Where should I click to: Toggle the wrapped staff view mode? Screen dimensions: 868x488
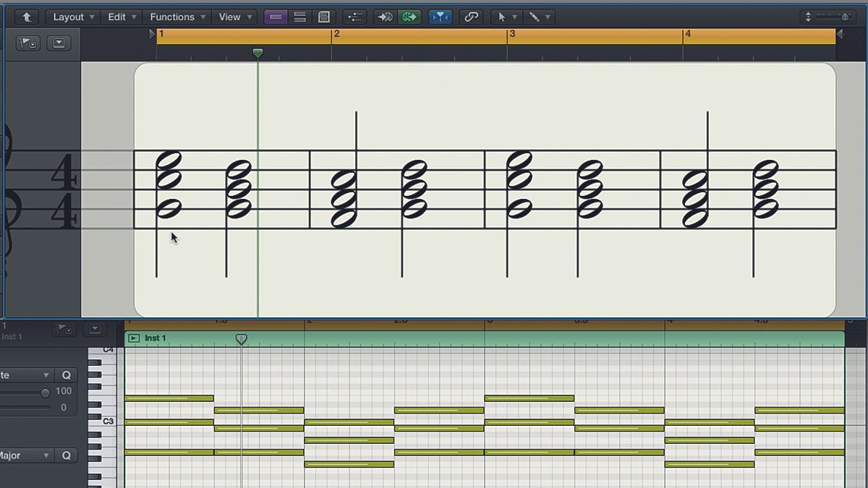point(299,17)
